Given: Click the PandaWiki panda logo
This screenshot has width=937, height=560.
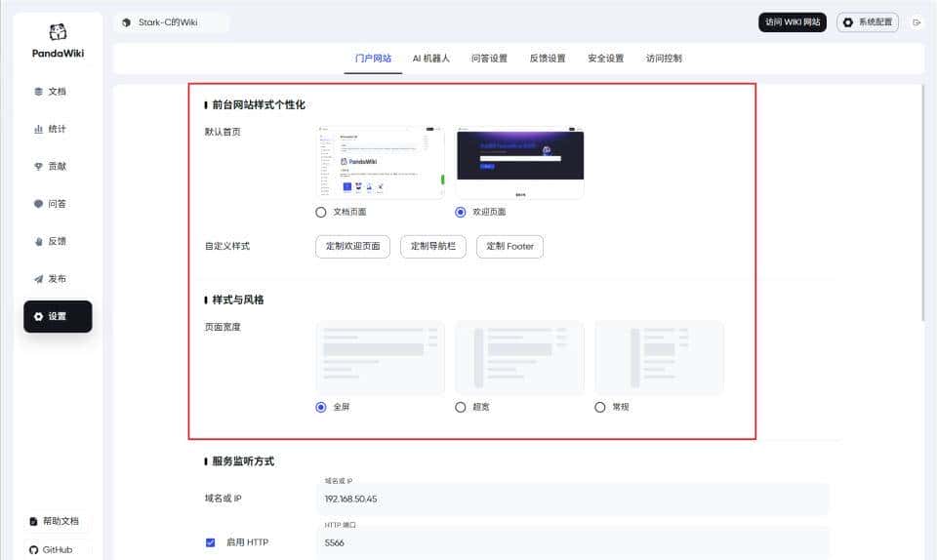Looking at the screenshot, I should tap(58, 31).
